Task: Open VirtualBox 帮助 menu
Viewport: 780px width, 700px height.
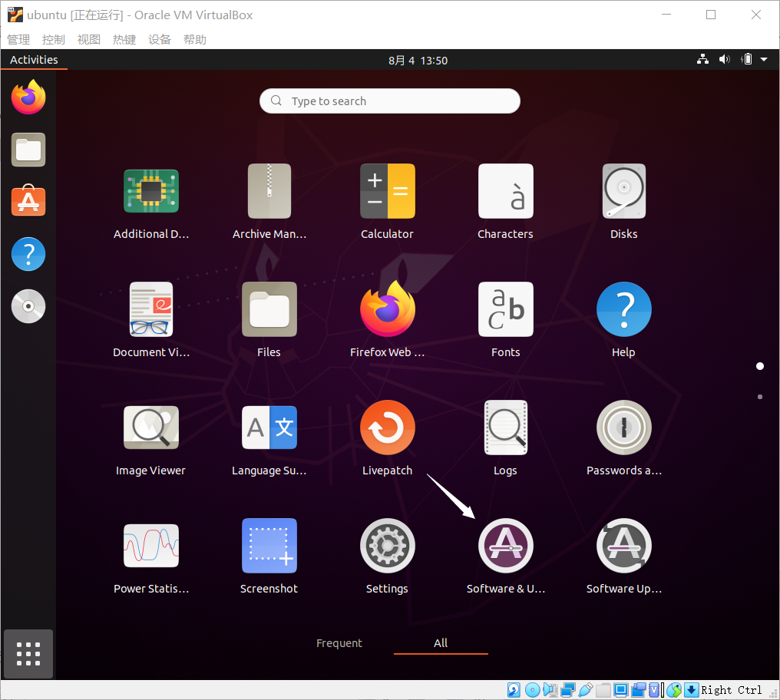Action: [x=194, y=39]
